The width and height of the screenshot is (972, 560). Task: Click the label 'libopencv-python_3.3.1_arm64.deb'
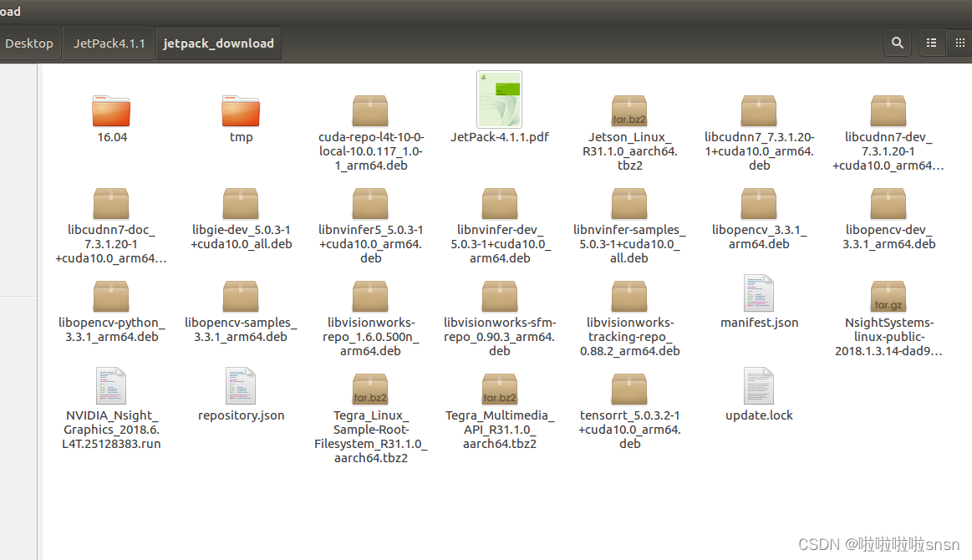tap(112, 330)
